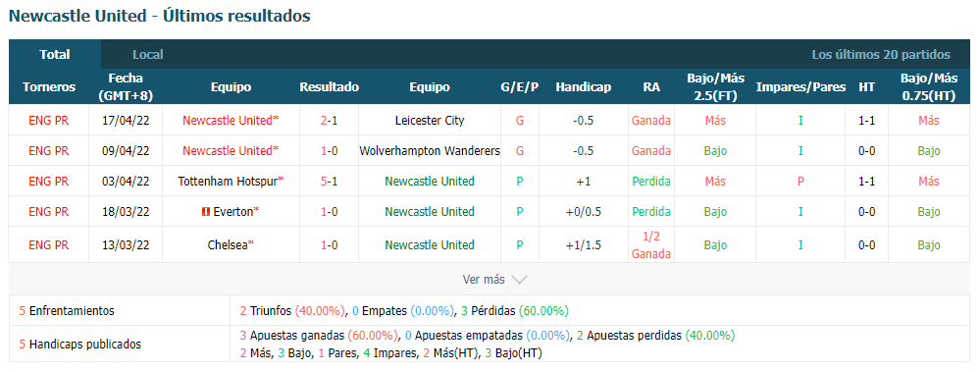
Task: Open the 2-1 result against Leicester City
Action: tap(330, 120)
